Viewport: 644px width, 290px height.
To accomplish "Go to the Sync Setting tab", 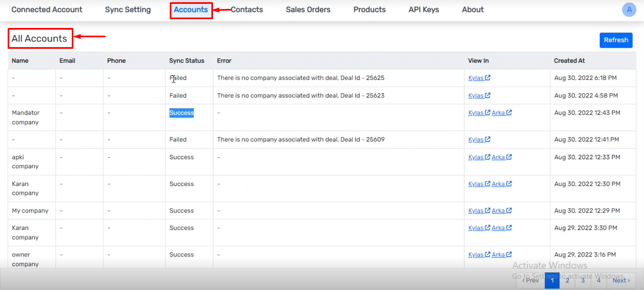I will (128, 9).
